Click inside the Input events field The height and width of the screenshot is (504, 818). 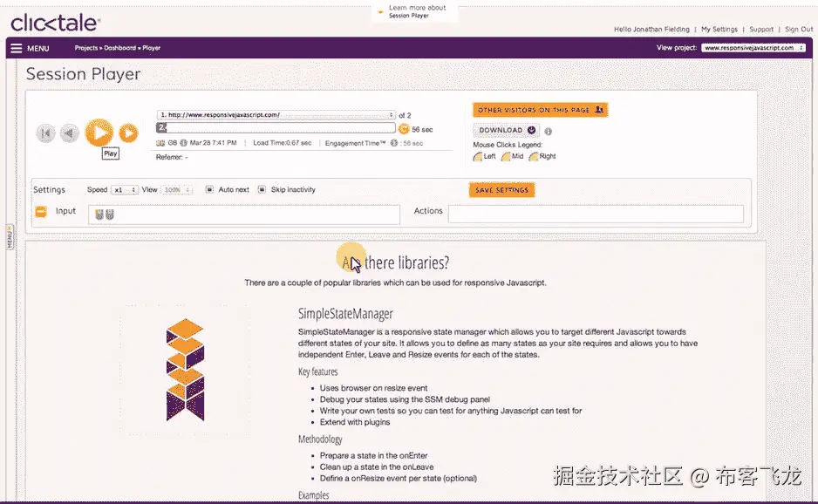[x=244, y=215]
